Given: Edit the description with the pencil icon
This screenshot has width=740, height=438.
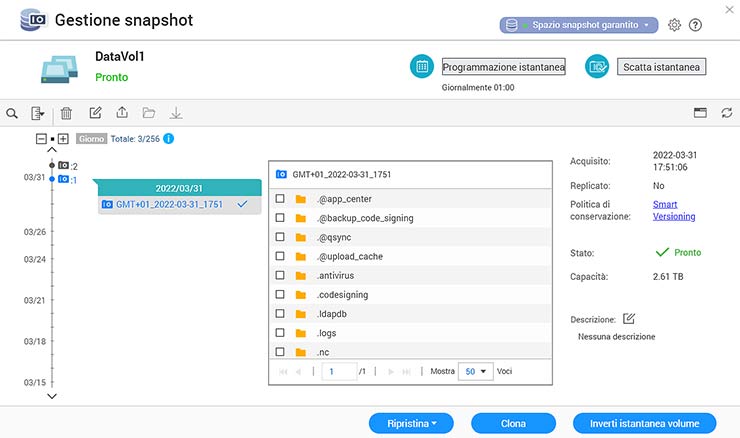Looking at the screenshot, I should click(x=629, y=319).
